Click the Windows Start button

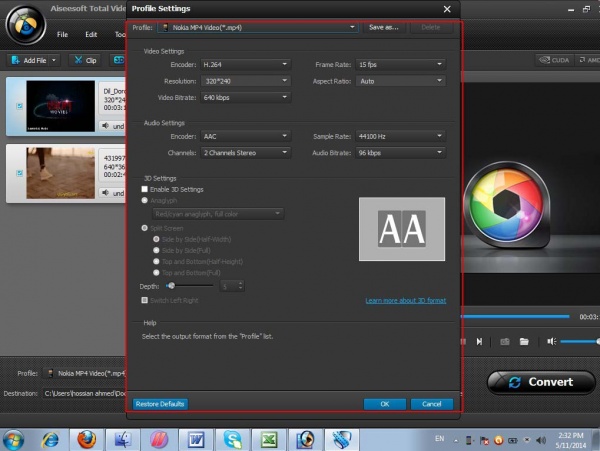(15, 438)
